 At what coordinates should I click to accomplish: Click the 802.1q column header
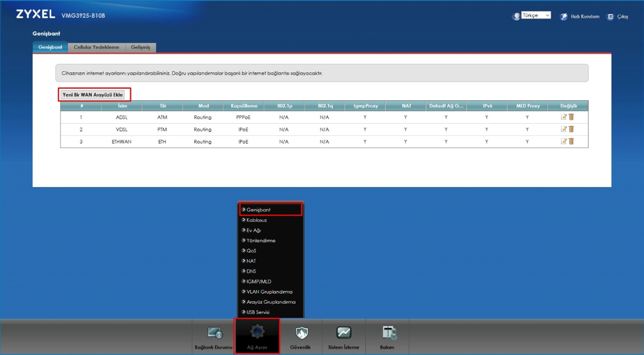tap(324, 106)
